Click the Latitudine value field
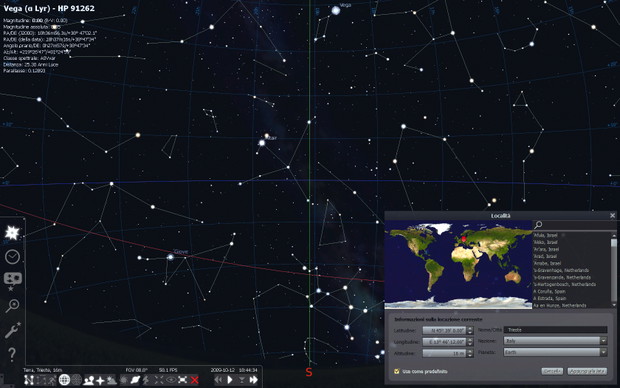 tap(444, 330)
